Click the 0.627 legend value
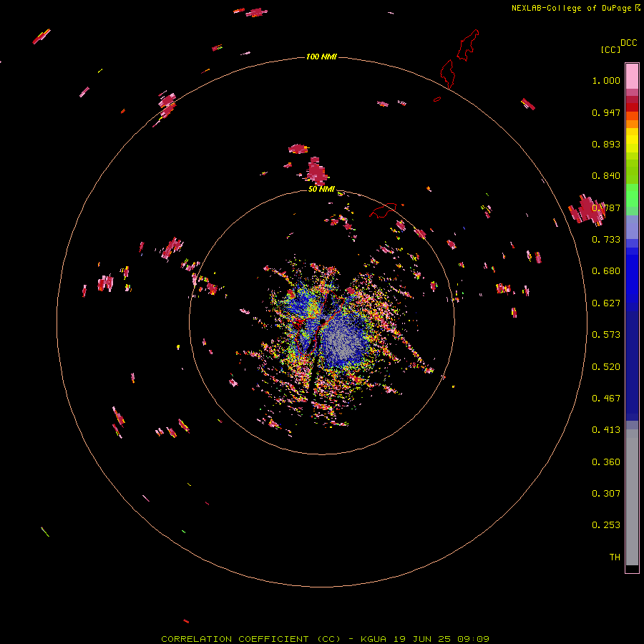 [x=606, y=303]
